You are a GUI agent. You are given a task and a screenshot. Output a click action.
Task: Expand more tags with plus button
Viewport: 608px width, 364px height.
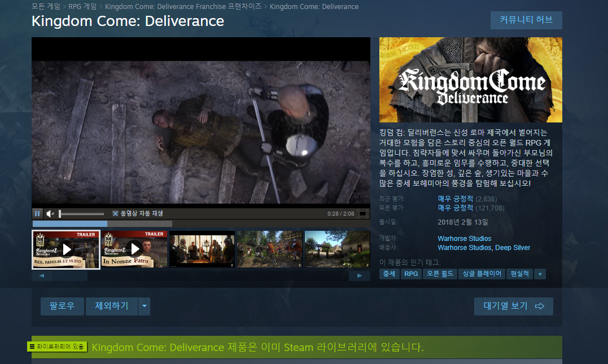coord(540,274)
